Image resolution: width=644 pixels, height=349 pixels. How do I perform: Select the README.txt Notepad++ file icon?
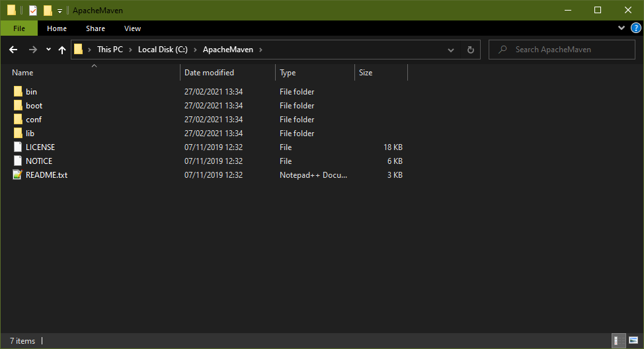tap(18, 175)
